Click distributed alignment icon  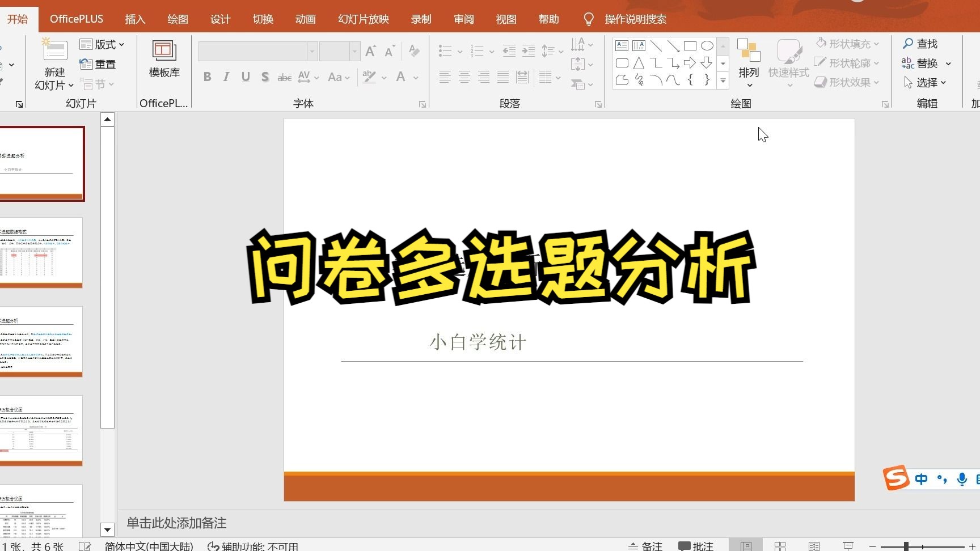coord(522,77)
